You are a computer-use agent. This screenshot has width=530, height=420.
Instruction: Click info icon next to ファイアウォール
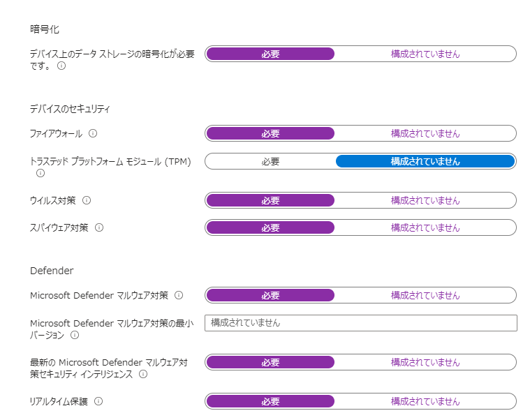click(x=93, y=133)
